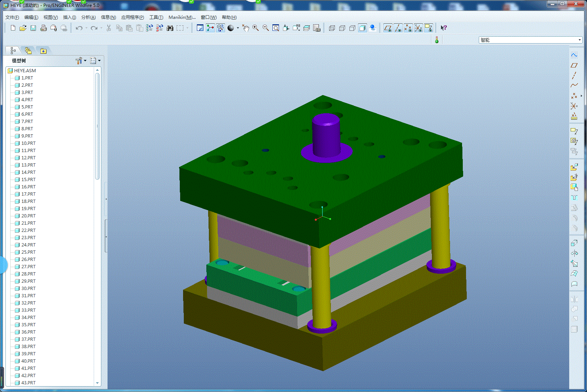Click the model tree vertical scrollbar thumb
587x392 pixels.
point(97,126)
